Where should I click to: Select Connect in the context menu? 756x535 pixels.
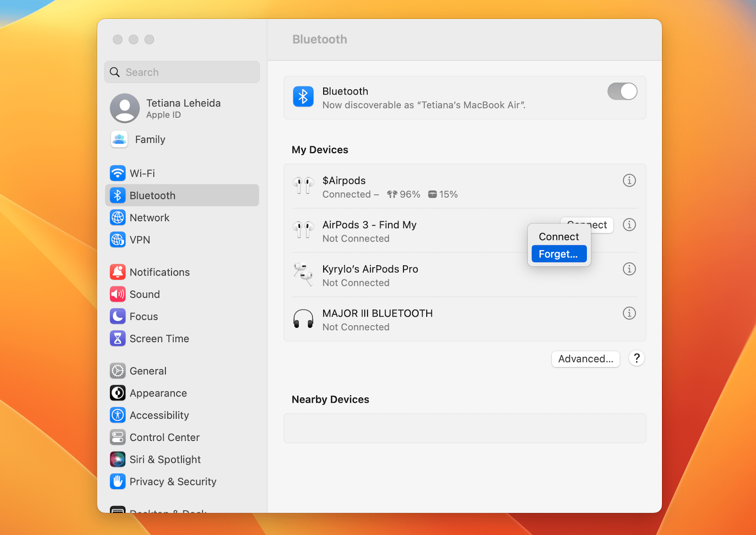coord(558,236)
